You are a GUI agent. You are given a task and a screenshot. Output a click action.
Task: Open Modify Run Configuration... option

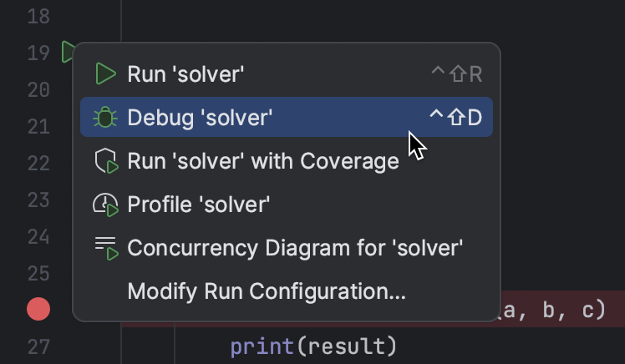267,291
